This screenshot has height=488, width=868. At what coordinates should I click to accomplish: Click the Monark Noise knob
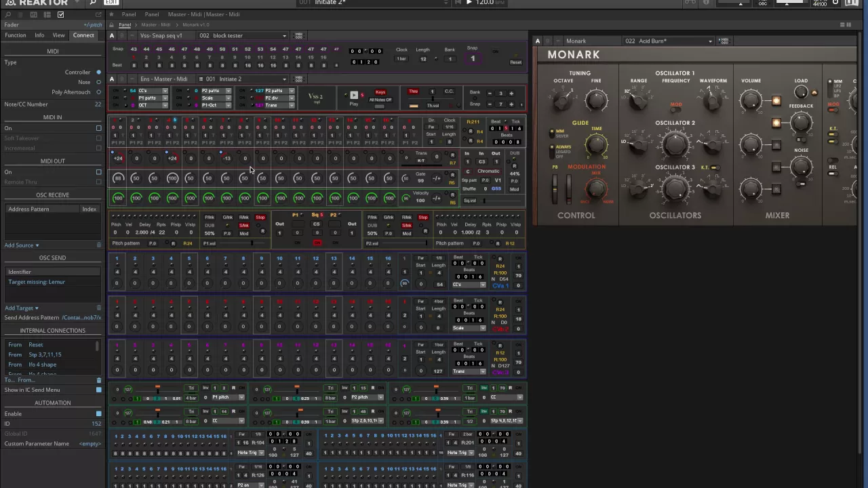[x=801, y=167]
